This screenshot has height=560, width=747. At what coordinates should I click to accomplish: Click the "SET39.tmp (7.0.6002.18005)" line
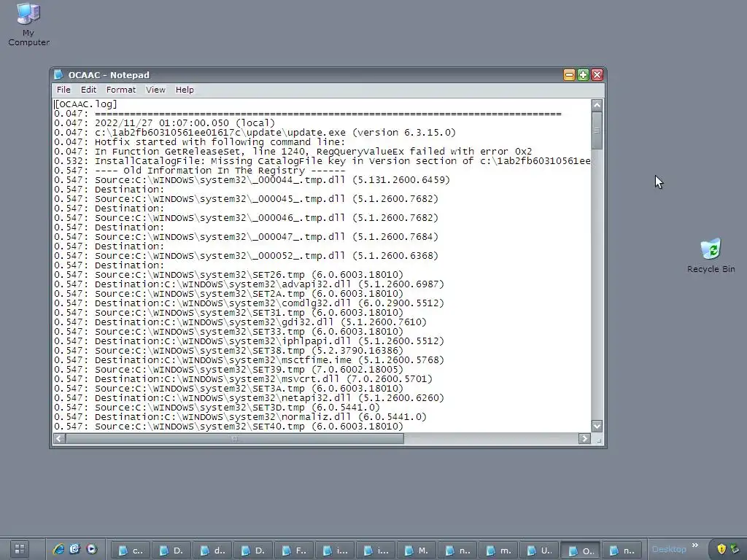(228, 370)
